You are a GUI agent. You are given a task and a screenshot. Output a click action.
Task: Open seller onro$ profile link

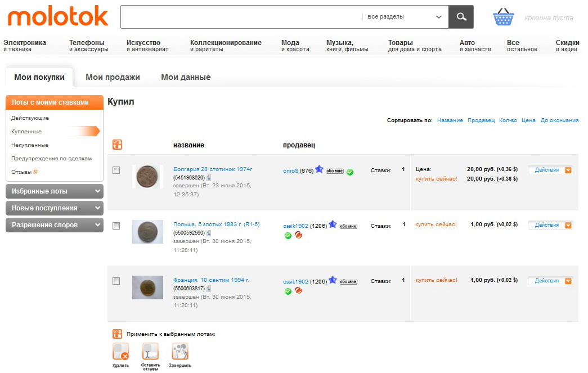coord(291,171)
